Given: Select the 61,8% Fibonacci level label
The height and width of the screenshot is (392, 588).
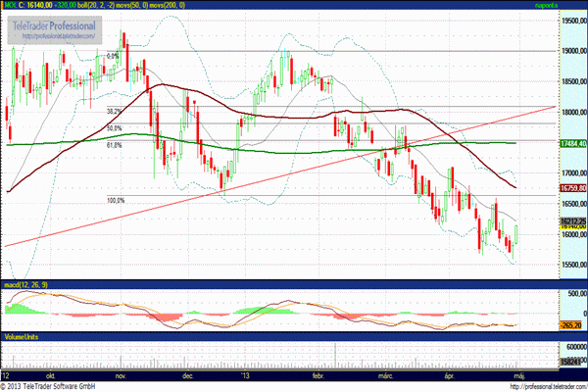Looking at the screenshot, I should (x=114, y=145).
